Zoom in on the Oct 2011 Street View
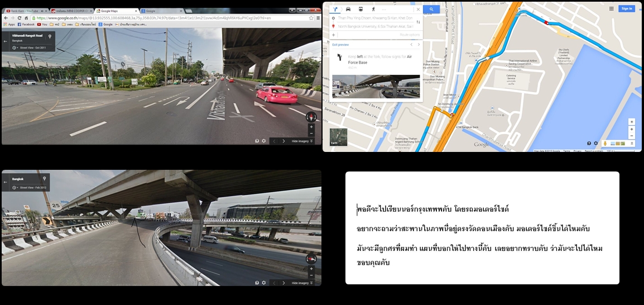This screenshot has height=305, width=644. tap(311, 127)
